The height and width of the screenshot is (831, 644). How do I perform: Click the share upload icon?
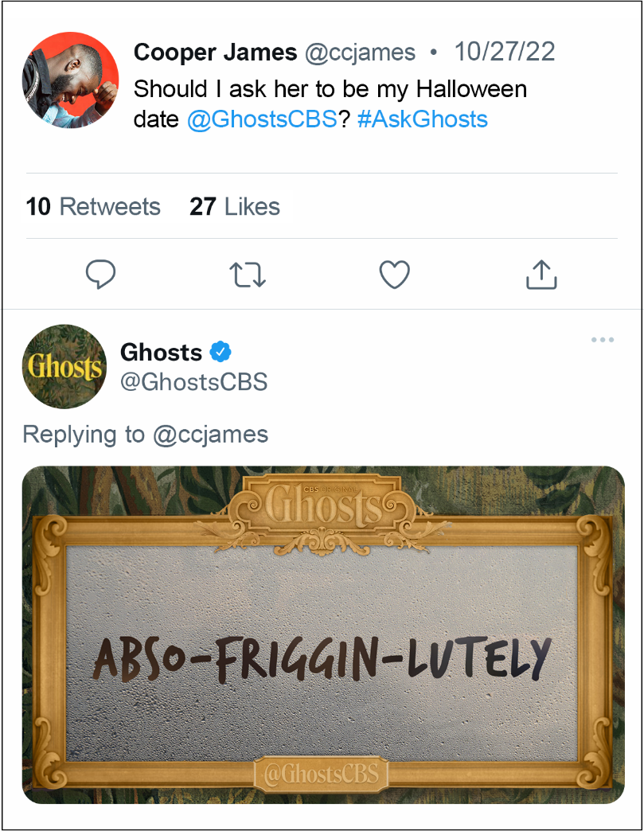click(541, 275)
